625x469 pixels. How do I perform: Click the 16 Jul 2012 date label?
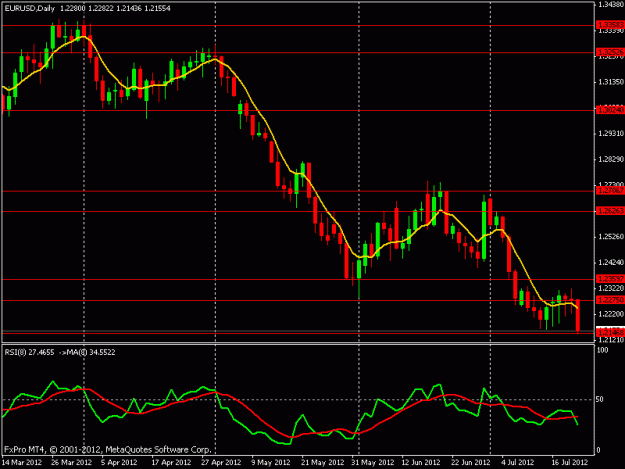click(x=570, y=463)
